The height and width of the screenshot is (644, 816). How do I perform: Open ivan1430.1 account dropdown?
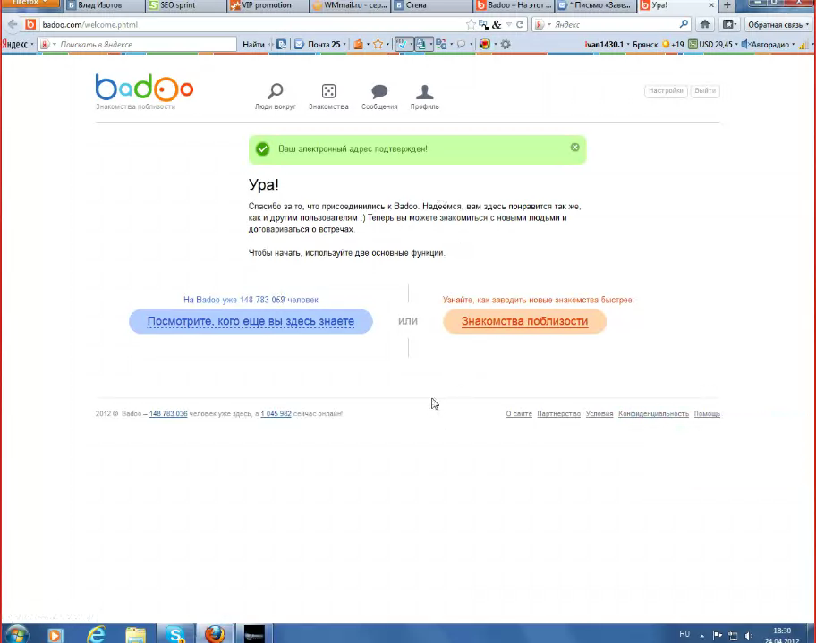607,44
